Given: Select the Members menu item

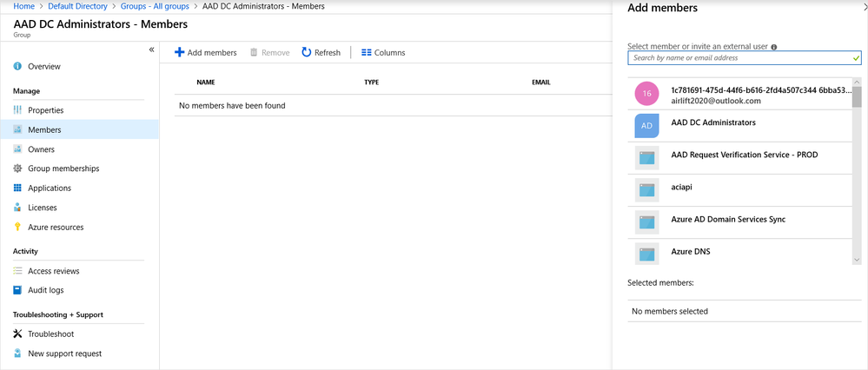Looking at the screenshot, I should point(79,130).
